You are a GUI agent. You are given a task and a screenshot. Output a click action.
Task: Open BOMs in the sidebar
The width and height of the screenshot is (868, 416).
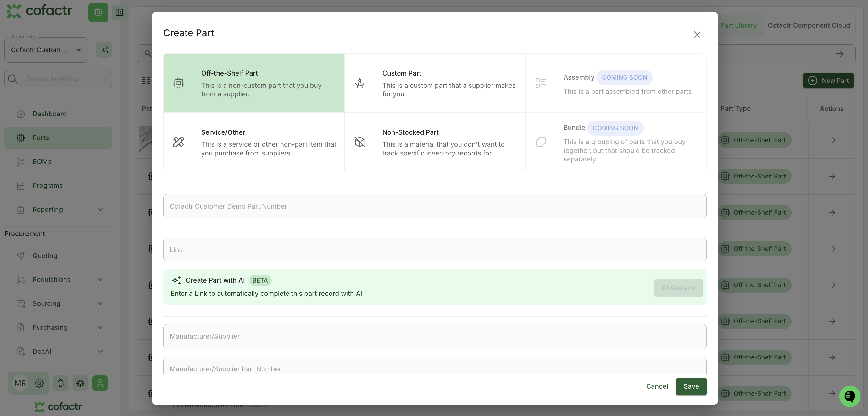(58, 161)
